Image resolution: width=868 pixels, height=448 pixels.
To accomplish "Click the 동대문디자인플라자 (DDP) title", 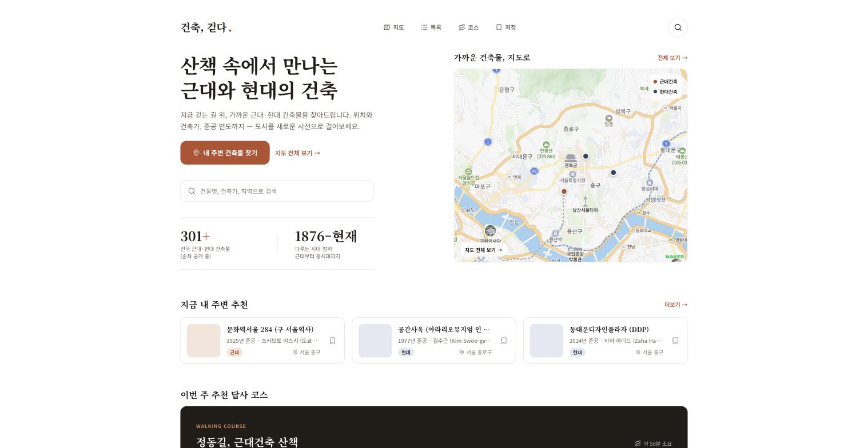I will click(609, 330).
